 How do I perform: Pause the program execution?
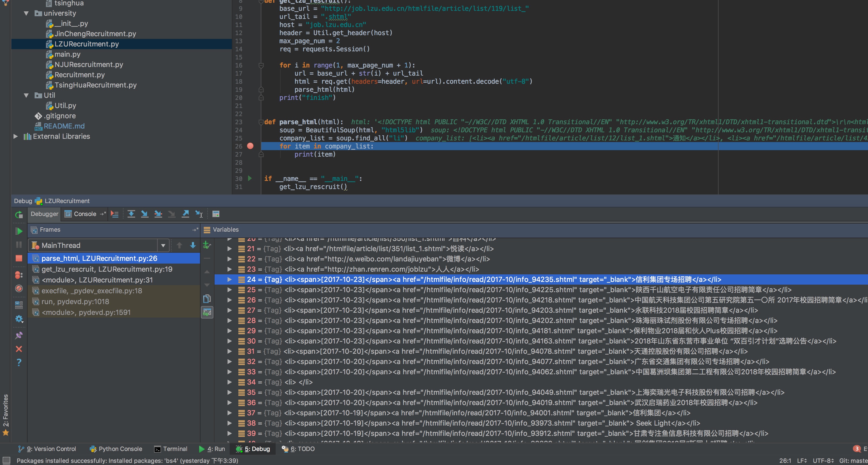point(19,245)
